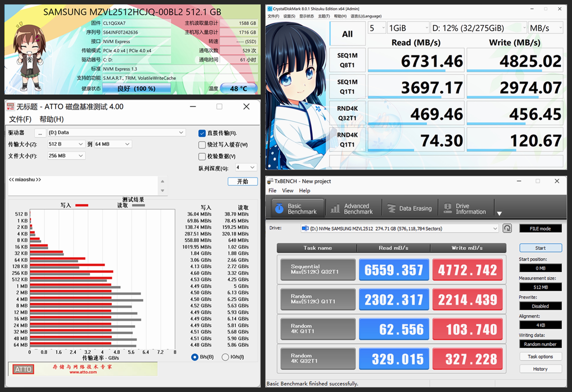
Task: Click the 良好 (100%) health status bar
Action: point(137,88)
